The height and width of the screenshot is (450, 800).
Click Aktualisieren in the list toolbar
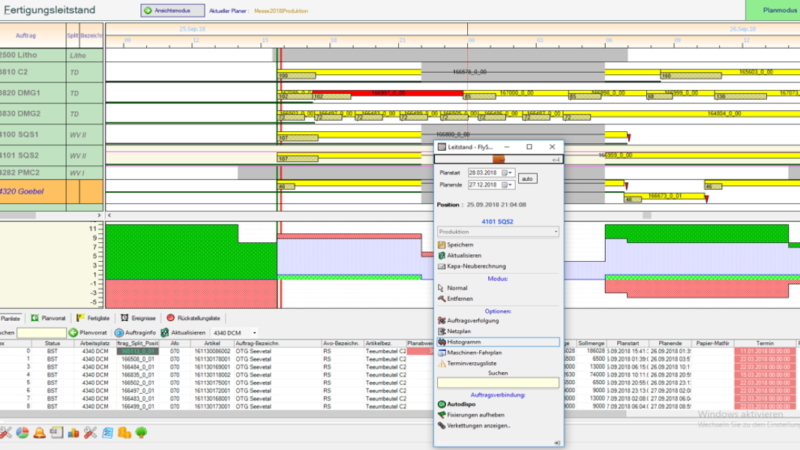[x=183, y=333]
